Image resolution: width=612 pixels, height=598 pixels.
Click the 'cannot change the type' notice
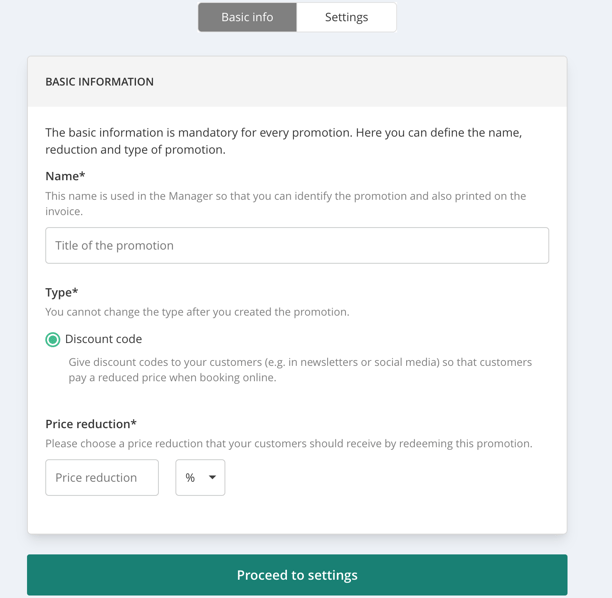(x=197, y=312)
